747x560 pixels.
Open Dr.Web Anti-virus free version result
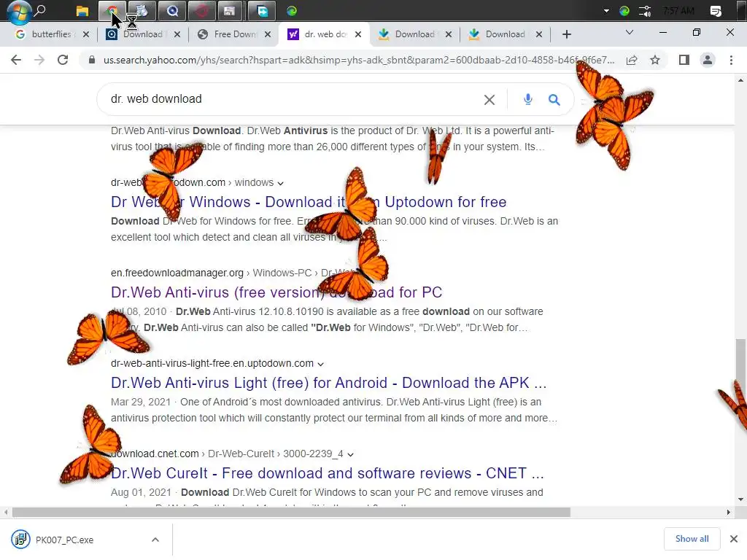(x=276, y=292)
